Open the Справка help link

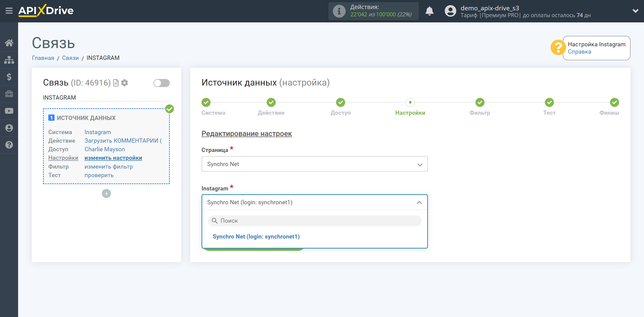tap(579, 52)
